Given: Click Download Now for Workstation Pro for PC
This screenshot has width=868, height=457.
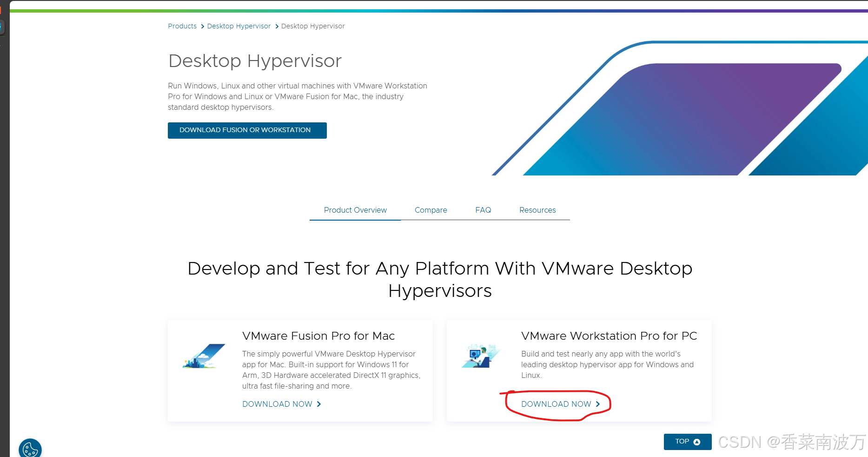Looking at the screenshot, I should click(x=561, y=404).
